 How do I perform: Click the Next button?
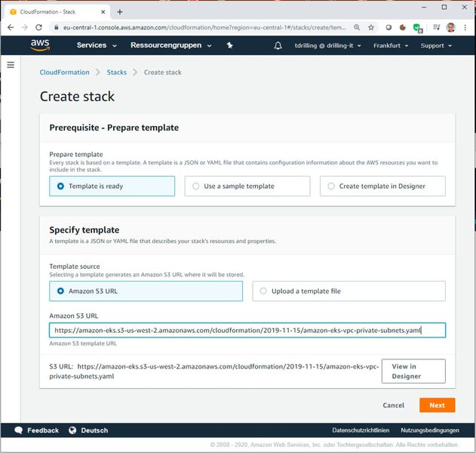pos(437,405)
